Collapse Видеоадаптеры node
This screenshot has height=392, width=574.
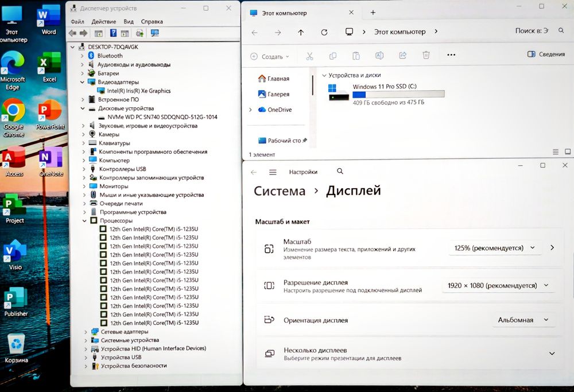pyautogui.click(x=82, y=82)
